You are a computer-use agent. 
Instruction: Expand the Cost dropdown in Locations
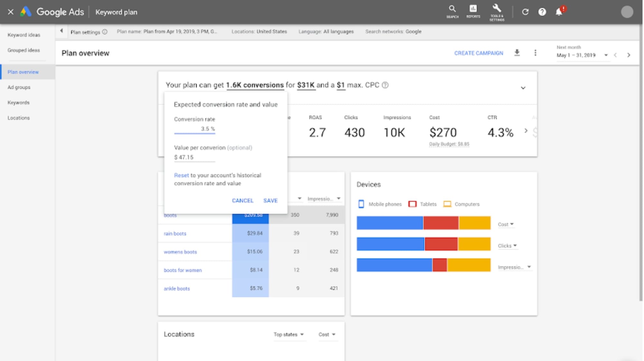(x=327, y=334)
